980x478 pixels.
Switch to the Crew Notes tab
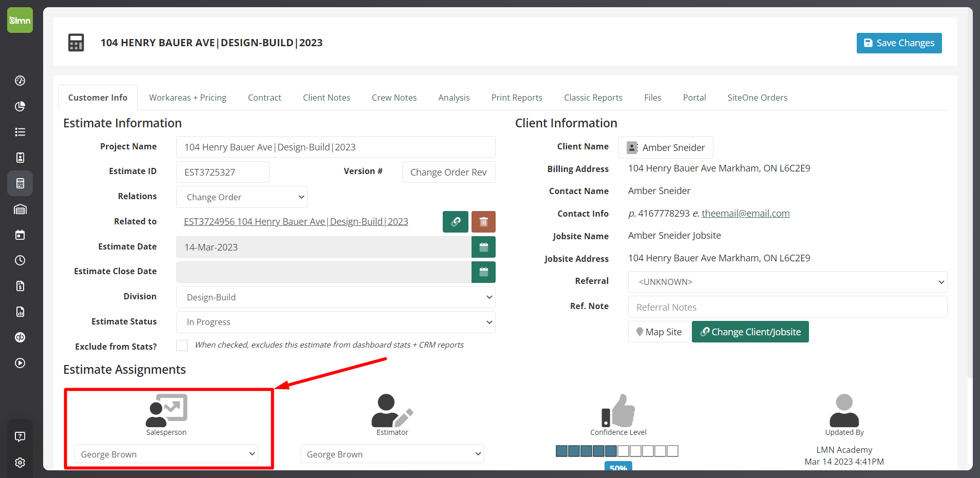click(394, 98)
